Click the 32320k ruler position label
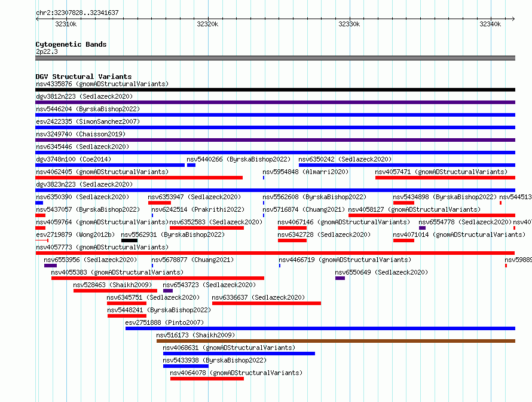This screenshot has width=532, height=402. (x=207, y=24)
